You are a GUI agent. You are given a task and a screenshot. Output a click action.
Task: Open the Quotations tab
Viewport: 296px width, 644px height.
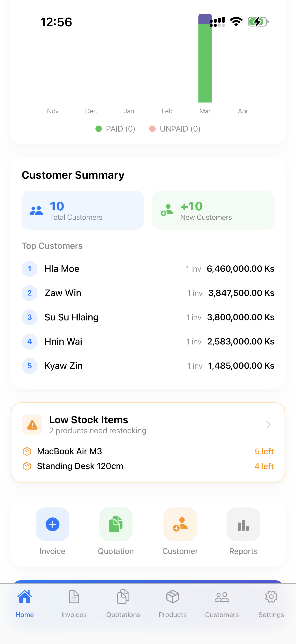click(123, 603)
